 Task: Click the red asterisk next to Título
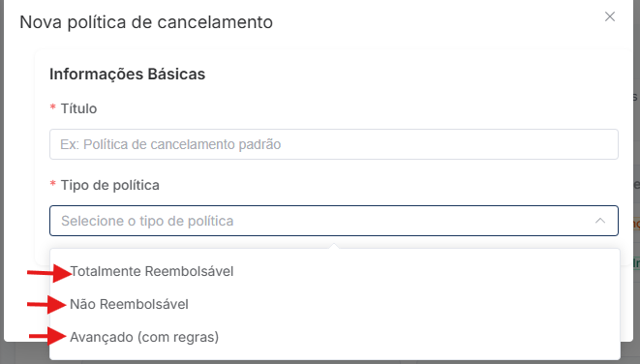[x=52, y=108]
